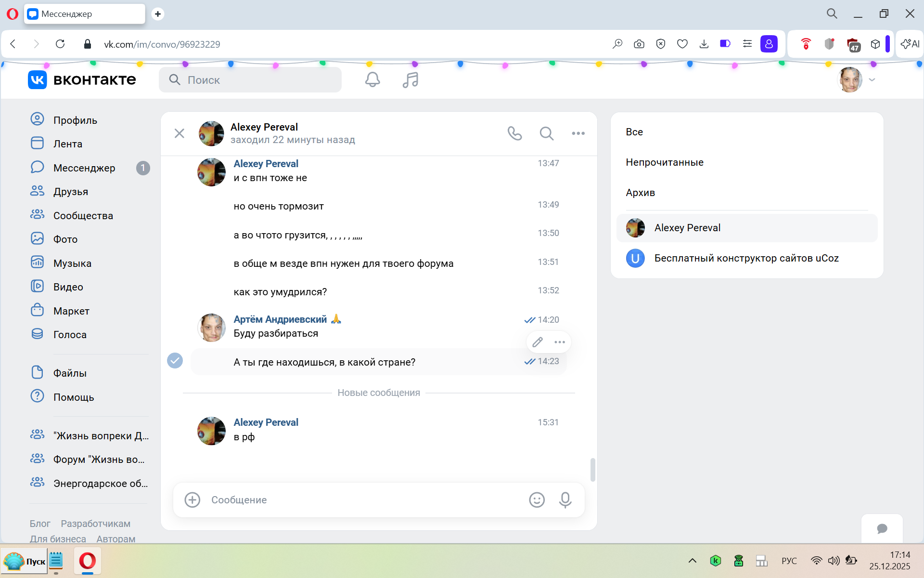
Task: Open the music player icon in header
Action: point(410,80)
